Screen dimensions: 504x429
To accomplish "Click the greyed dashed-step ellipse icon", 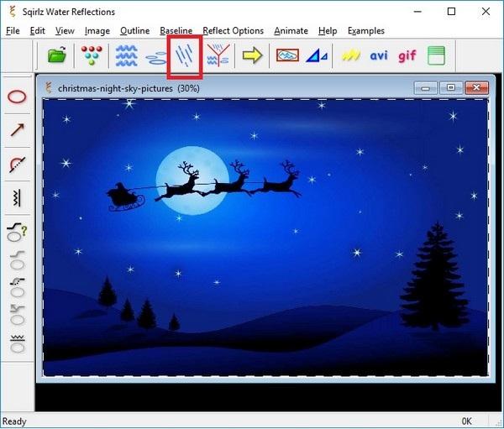I will point(17,288).
